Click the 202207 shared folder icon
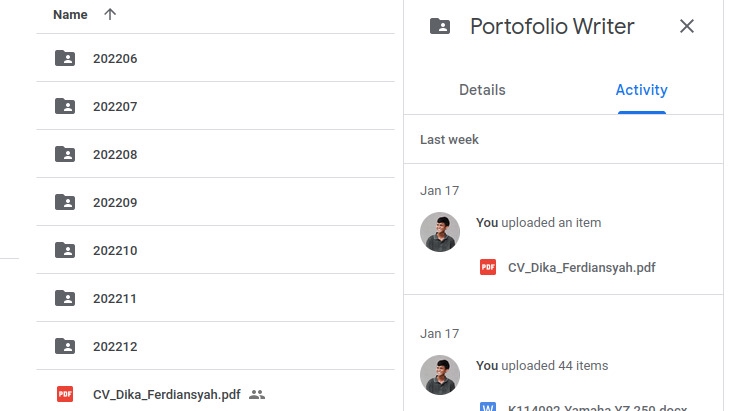 [65, 106]
